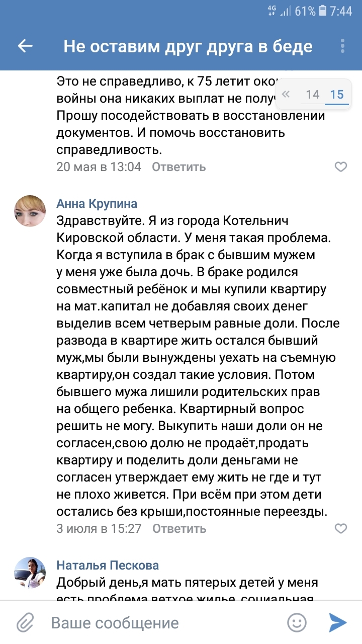Go to page 14
The width and height of the screenshot is (362, 644).
(313, 94)
